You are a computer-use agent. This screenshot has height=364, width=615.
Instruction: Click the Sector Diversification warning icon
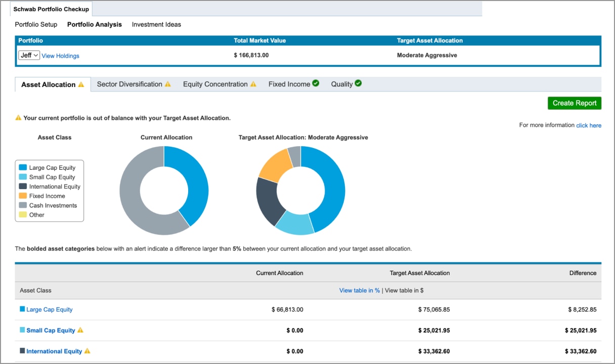(x=168, y=84)
